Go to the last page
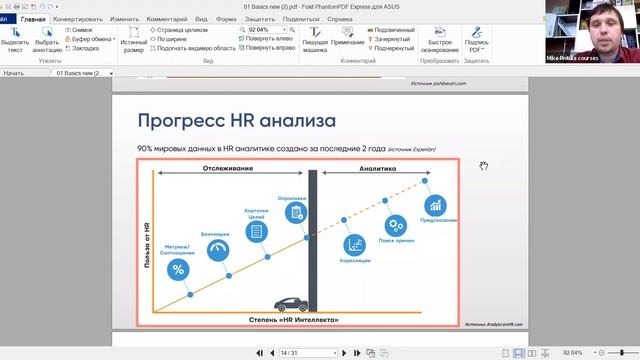 coord(357,353)
